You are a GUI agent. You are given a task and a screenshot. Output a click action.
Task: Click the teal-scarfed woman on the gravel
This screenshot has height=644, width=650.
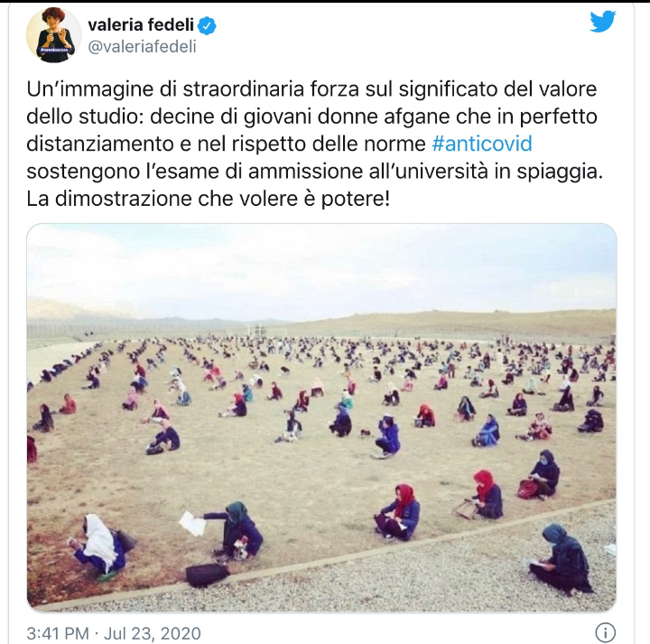pyautogui.click(x=561, y=558)
